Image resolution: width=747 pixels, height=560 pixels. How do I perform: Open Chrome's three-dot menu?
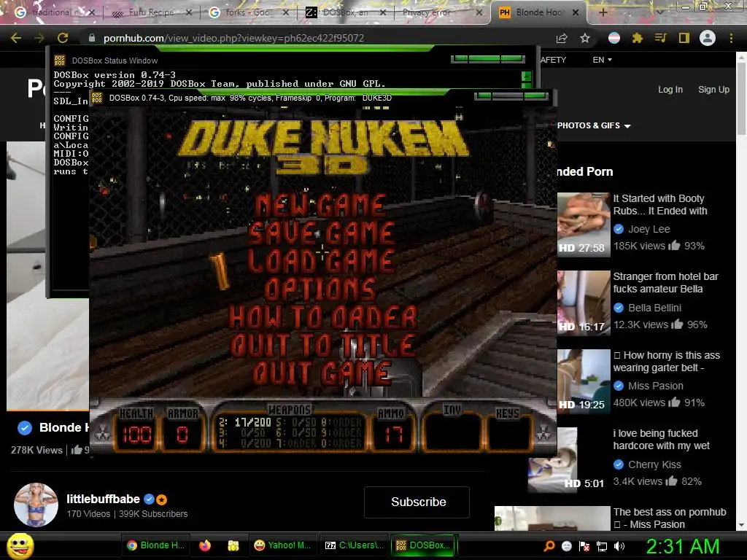[731, 38]
